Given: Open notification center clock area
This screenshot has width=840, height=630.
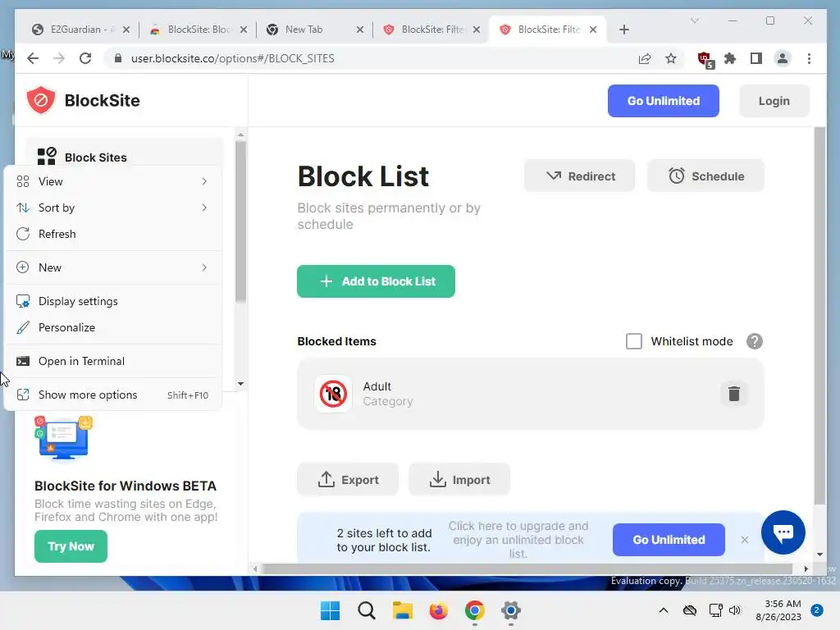Looking at the screenshot, I should [x=778, y=610].
